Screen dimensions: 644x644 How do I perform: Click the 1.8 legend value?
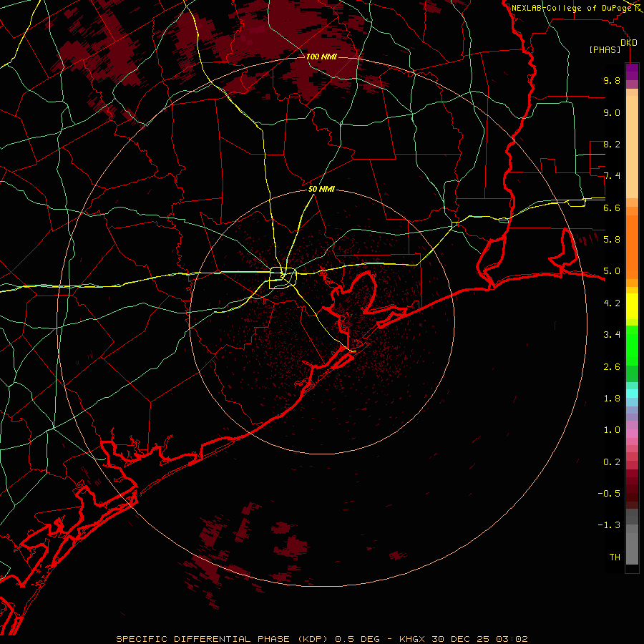point(612,398)
